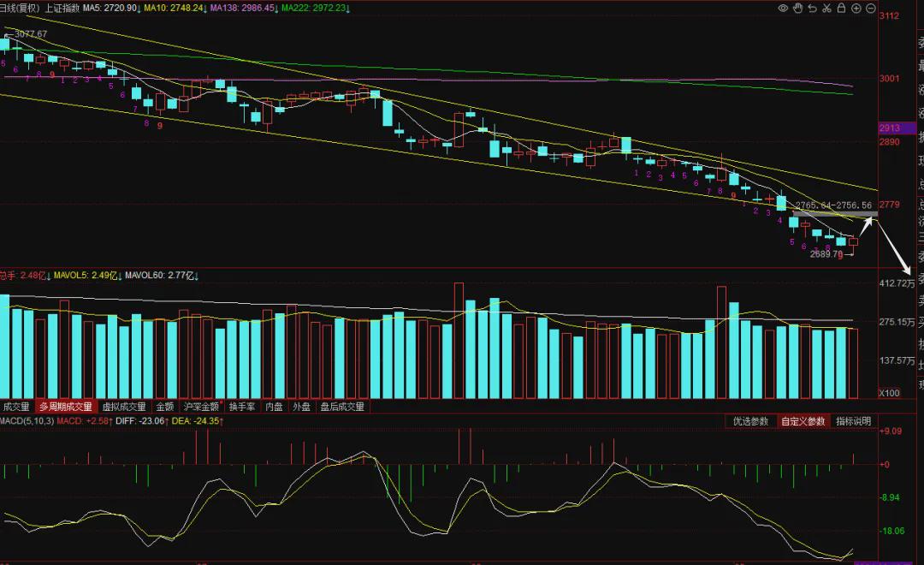Click the 2689.70 low price label
The width and height of the screenshot is (924, 565).
point(826,254)
